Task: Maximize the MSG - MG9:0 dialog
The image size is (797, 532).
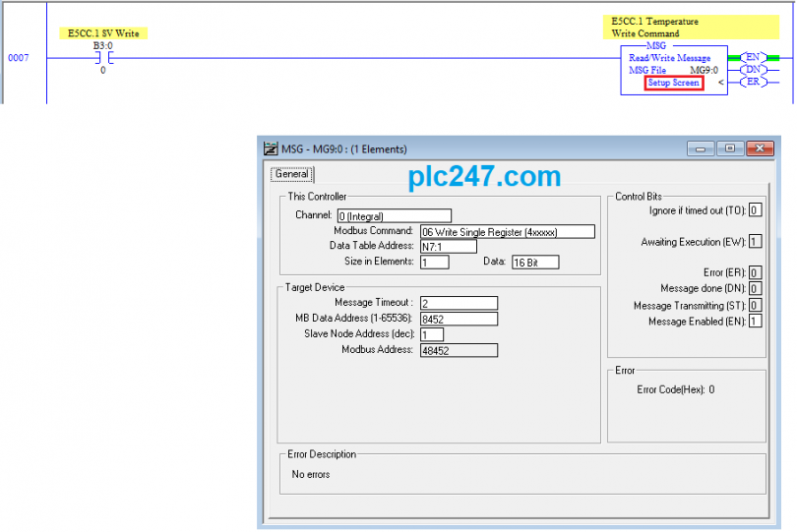Action: coord(730,148)
